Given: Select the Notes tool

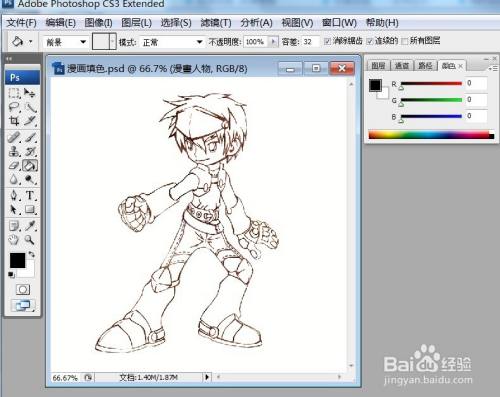Looking at the screenshot, I should click(x=14, y=226).
